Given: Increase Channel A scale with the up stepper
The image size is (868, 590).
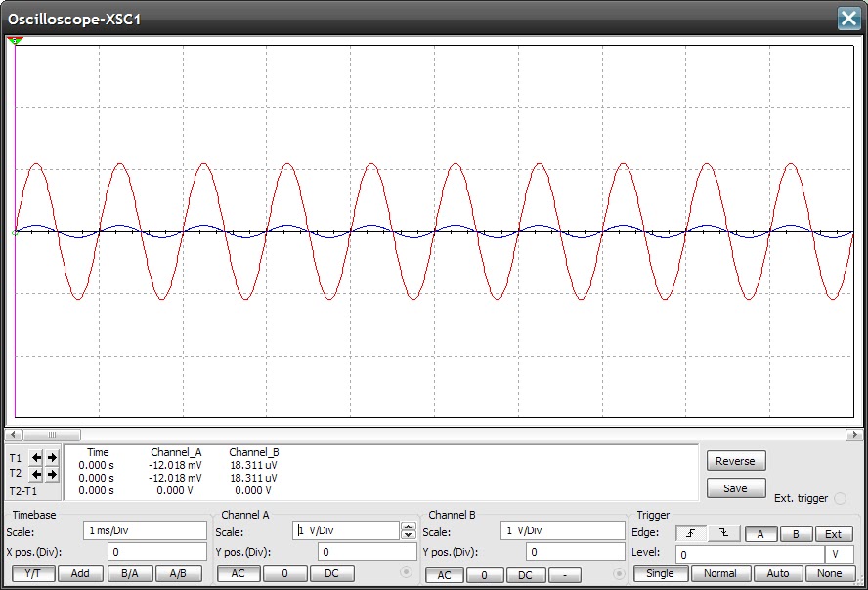Looking at the screenshot, I should [x=409, y=527].
